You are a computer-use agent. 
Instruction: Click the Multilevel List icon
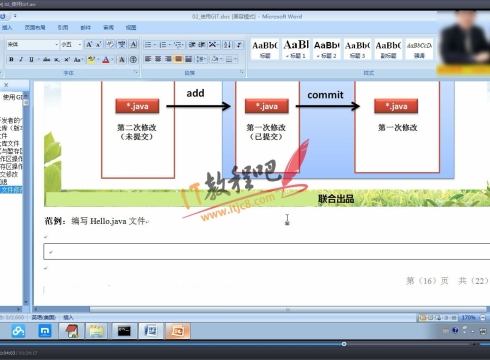179,45
